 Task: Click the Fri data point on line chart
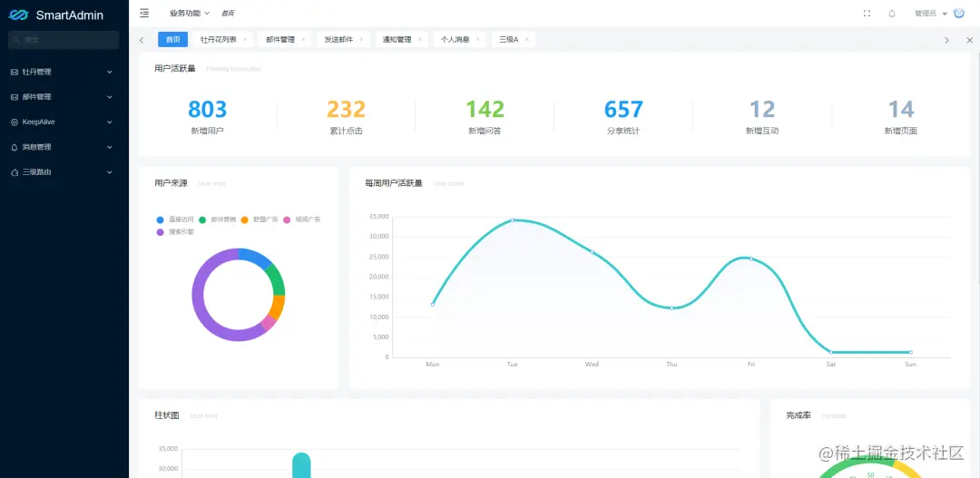pos(751,259)
